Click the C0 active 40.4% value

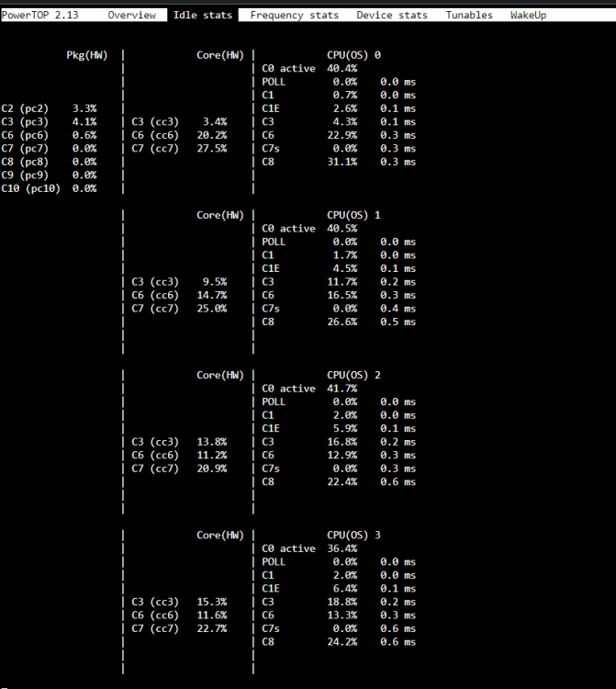click(x=342, y=69)
